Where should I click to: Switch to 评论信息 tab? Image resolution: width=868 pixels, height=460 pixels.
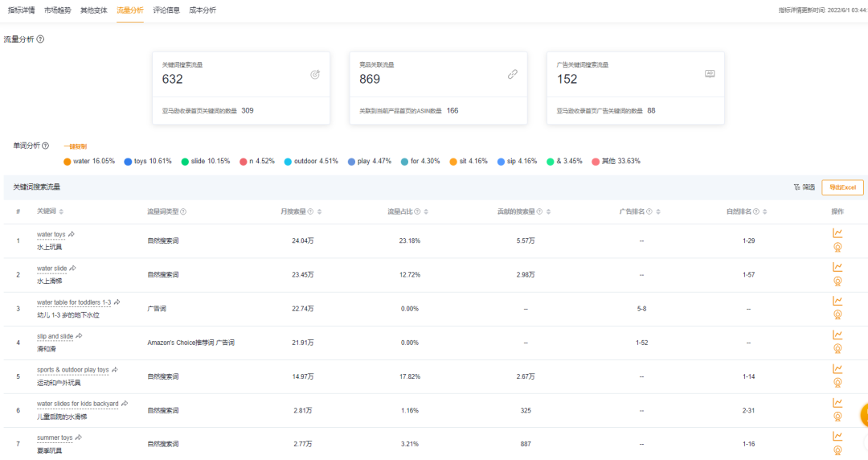pos(166,10)
